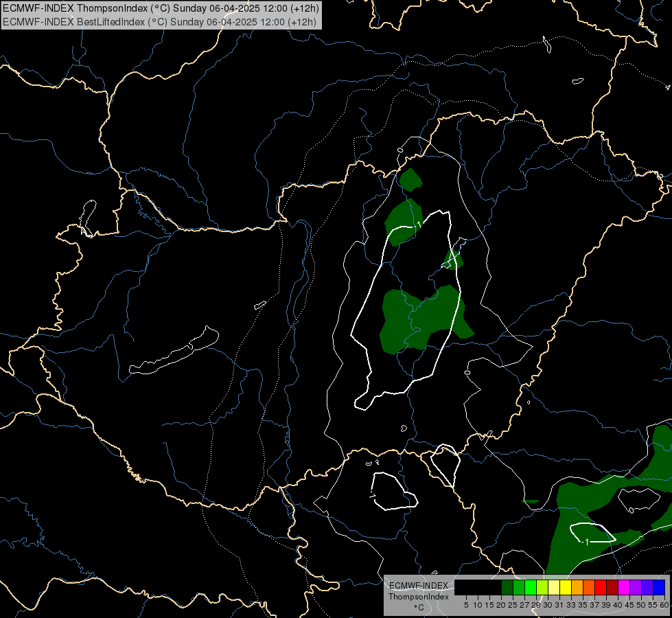Click the legend title ECMWF-INDEX
Screen dimensions: 672x618
point(419,586)
